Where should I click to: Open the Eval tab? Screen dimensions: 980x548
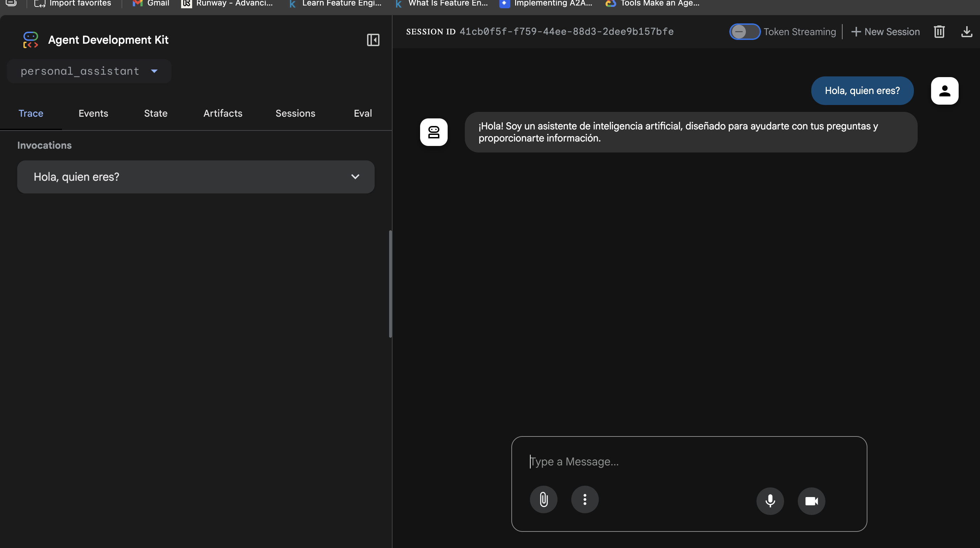(363, 113)
